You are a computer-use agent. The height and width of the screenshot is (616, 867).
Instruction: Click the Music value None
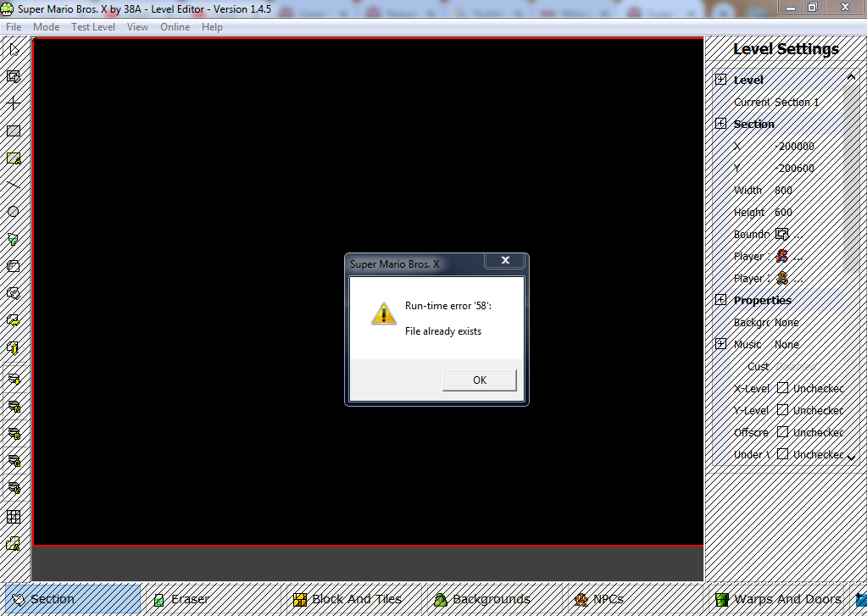click(786, 345)
